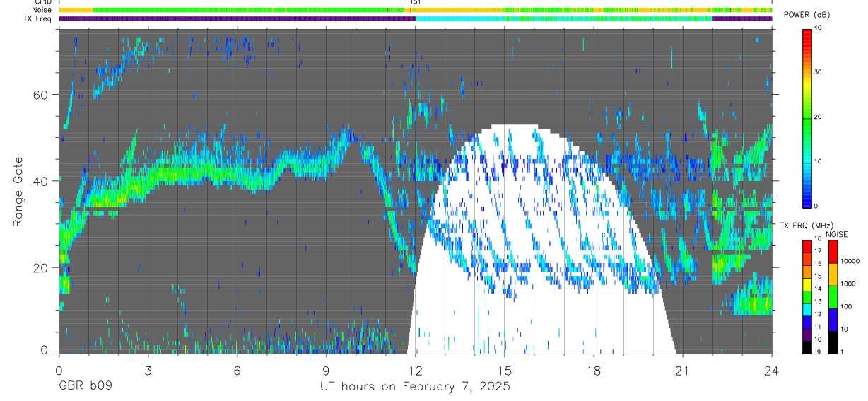Click the purple TX Freq strip before hour 12
868x401 pixels.
pyautogui.click(x=237, y=19)
